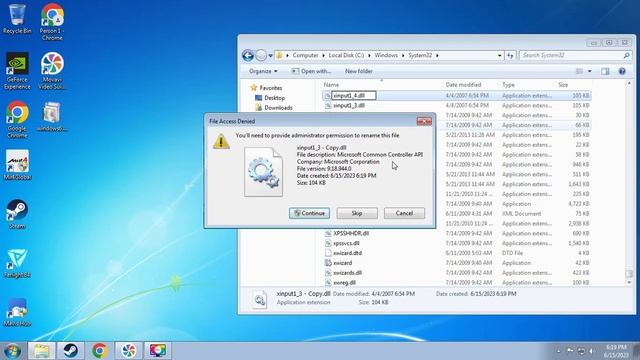This screenshot has width=640, height=360.
Task: Open the monitor app icon in taskbar
Action: (x=158, y=351)
